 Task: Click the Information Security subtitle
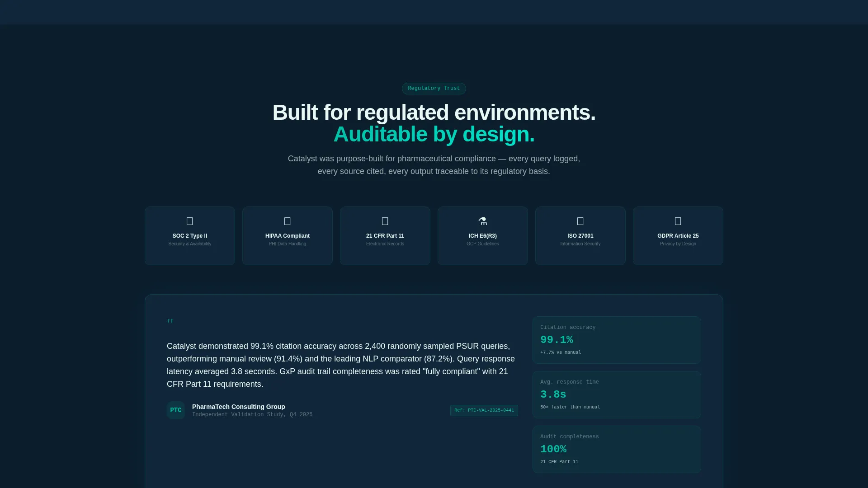(580, 244)
